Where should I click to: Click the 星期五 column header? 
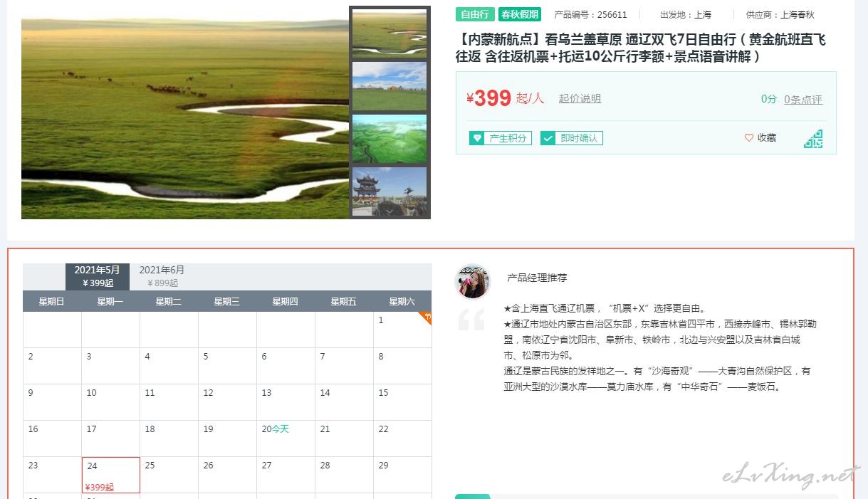(x=344, y=301)
